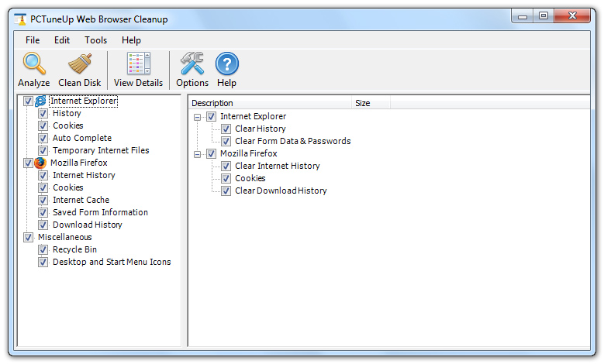Uncheck the Miscellaneous group checkbox
The height and width of the screenshot is (364, 604).
[28, 238]
